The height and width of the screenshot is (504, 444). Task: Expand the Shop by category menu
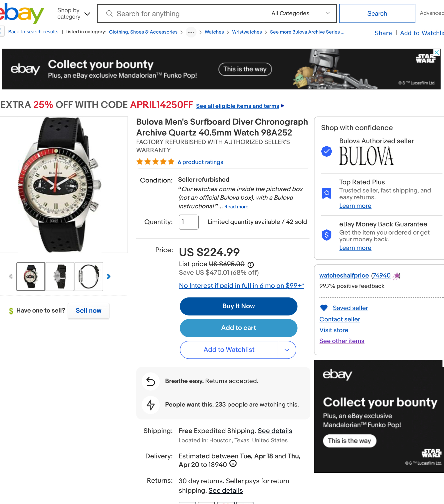(x=73, y=14)
